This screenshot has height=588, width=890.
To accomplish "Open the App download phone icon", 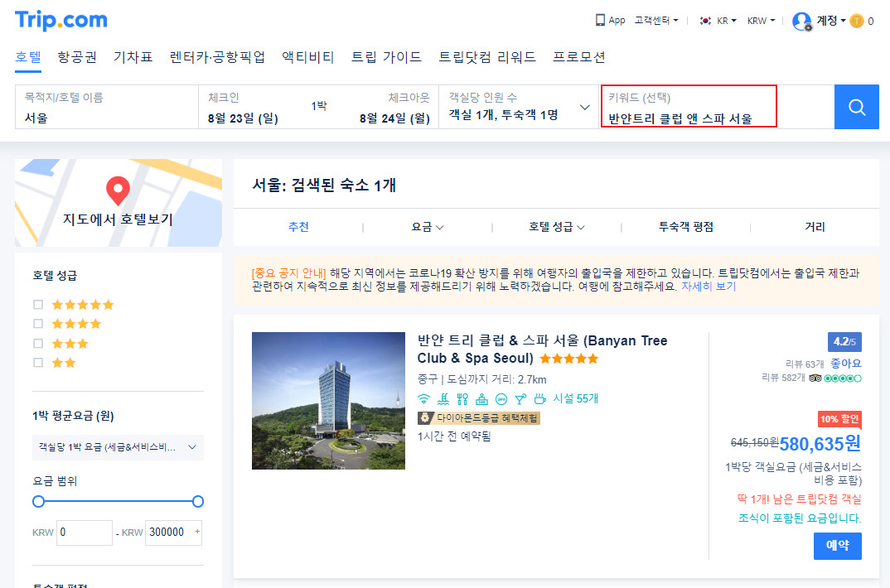I will click(x=600, y=21).
